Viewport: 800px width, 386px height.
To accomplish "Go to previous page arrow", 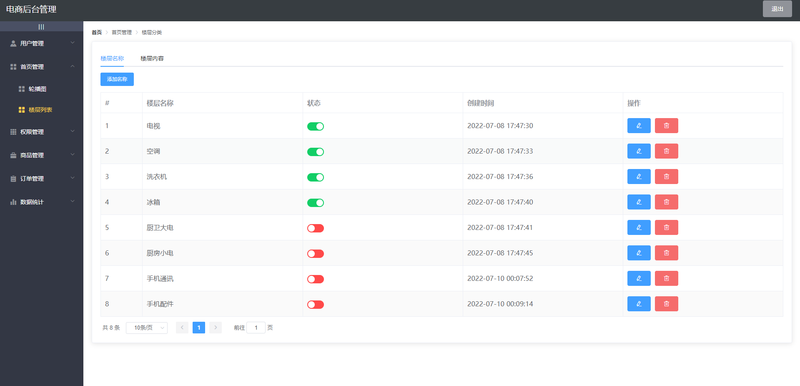I will pos(182,328).
